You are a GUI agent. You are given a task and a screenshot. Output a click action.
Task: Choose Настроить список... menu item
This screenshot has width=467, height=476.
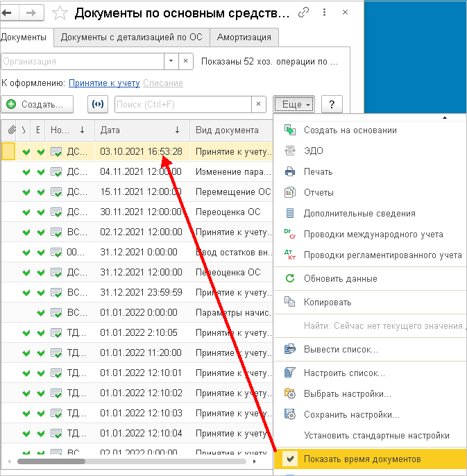tap(370, 373)
